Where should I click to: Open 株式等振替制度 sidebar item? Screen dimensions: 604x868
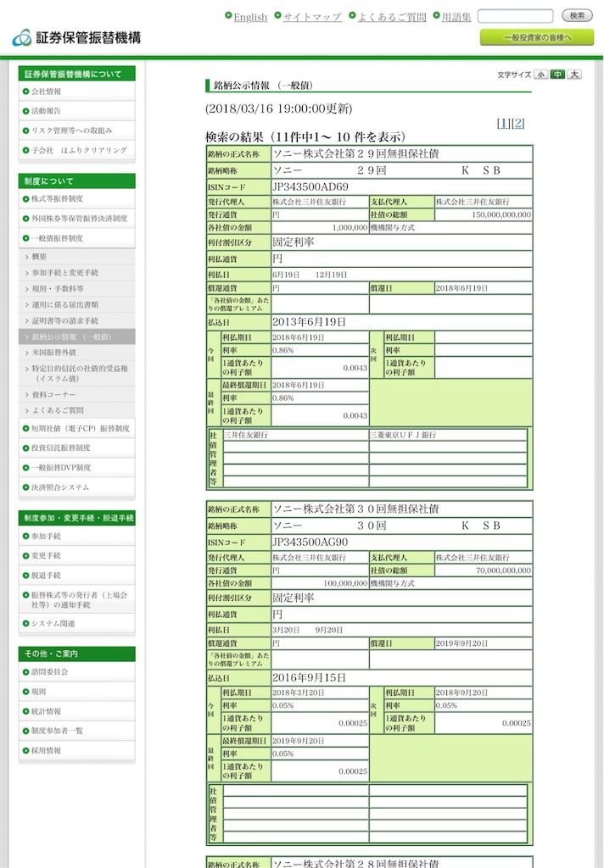click(76, 198)
